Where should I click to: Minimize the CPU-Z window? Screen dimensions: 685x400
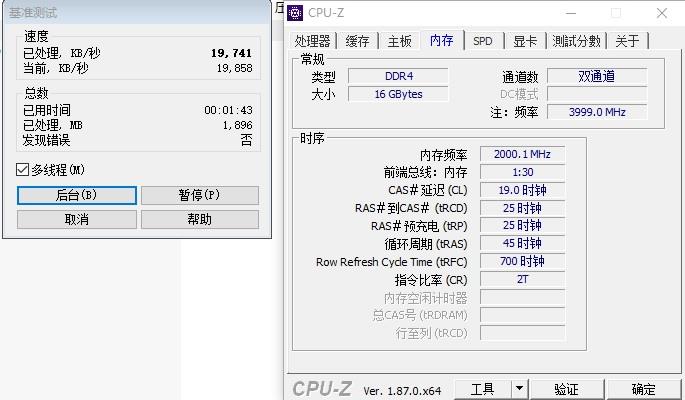pos(571,13)
